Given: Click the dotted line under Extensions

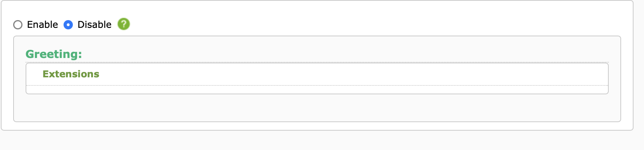Looking at the screenshot, I should tap(317, 85).
